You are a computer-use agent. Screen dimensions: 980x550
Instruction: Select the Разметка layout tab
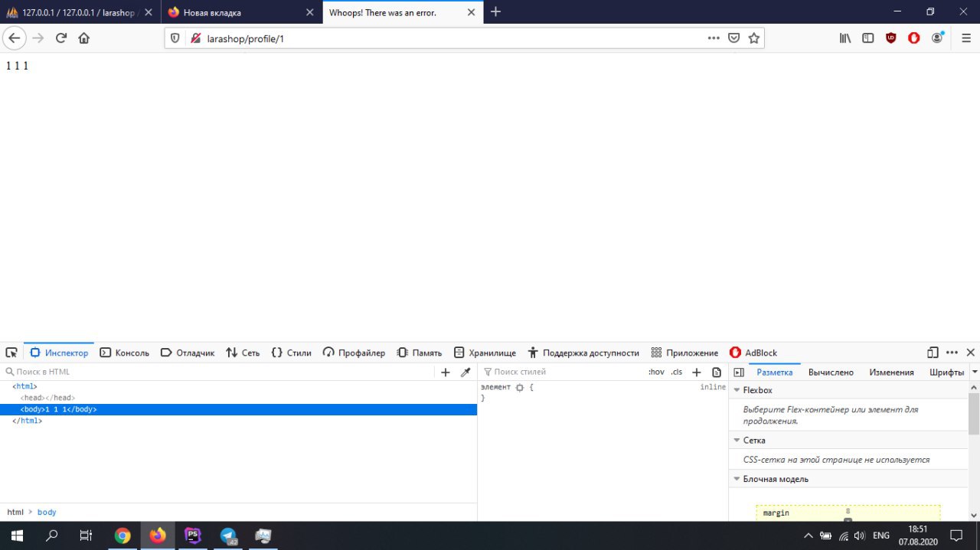(775, 373)
